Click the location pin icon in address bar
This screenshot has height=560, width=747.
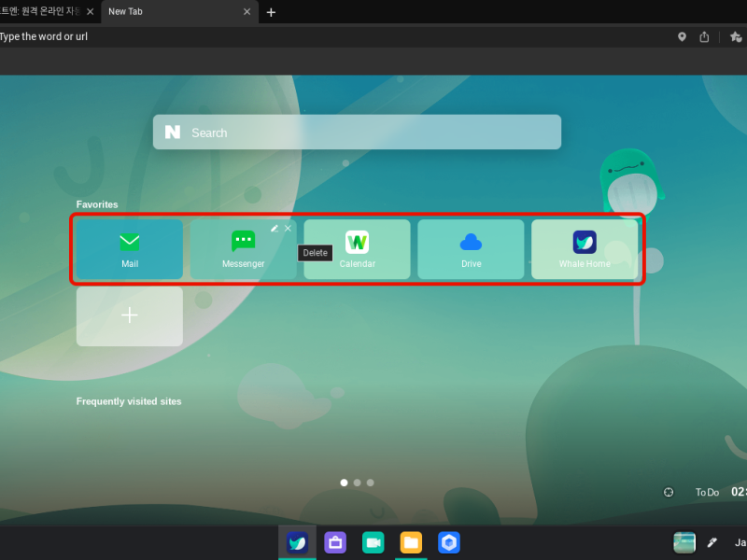(x=682, y=36)
